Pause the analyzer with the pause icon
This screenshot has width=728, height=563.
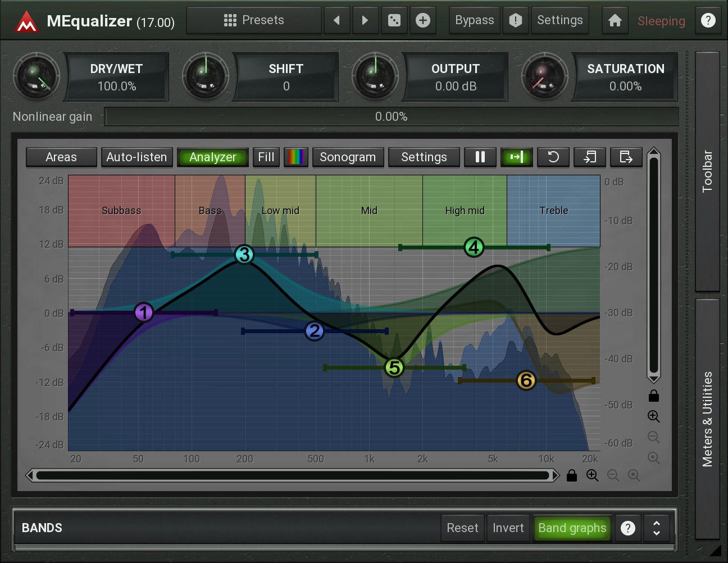(x=480, y=157)
